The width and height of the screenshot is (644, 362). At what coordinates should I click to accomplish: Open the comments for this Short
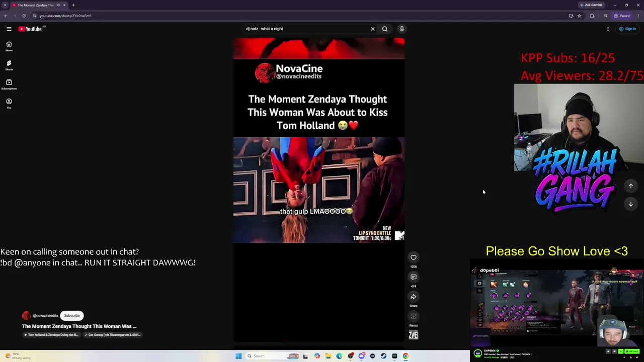click(414, 277)
